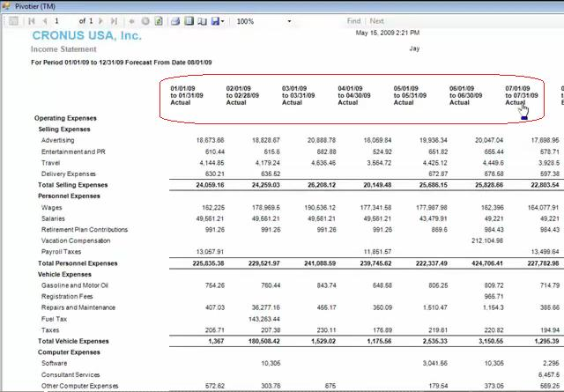The width and height of the screenshot is (564, 392).
Task: Open page setup icon
Action: (x=202, y=21)
